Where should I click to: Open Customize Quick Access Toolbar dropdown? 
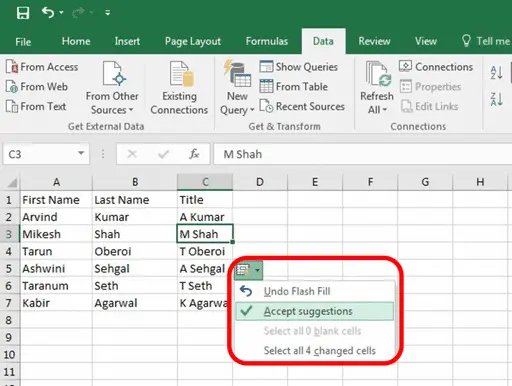pos(108,13)
